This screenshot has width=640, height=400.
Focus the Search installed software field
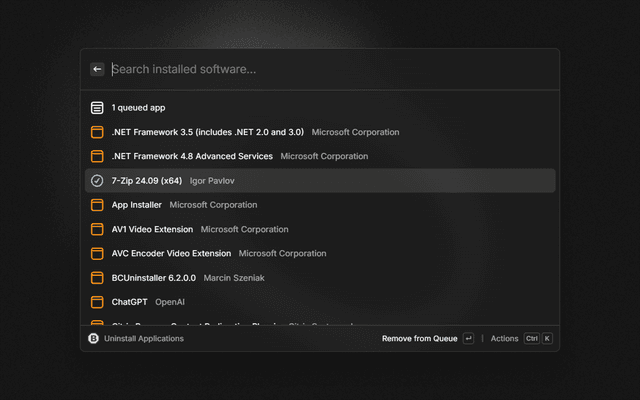331,69
